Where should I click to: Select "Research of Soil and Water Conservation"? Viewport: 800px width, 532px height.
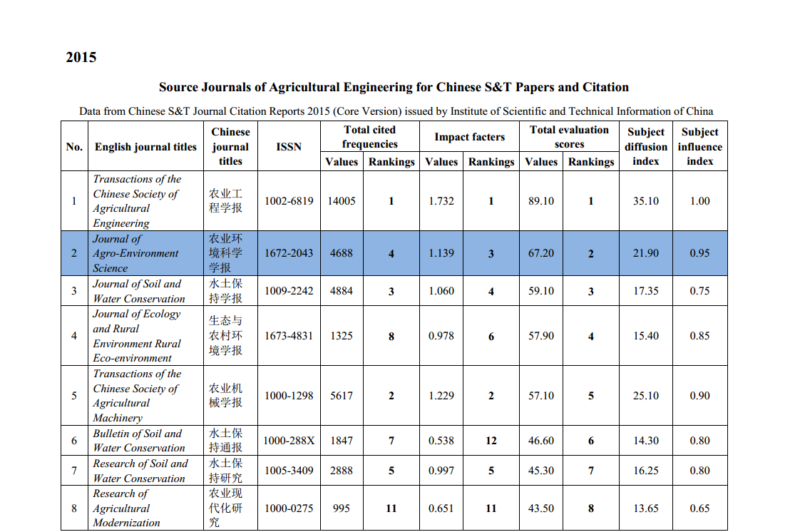pyautogui.click(x=140, y=471)
